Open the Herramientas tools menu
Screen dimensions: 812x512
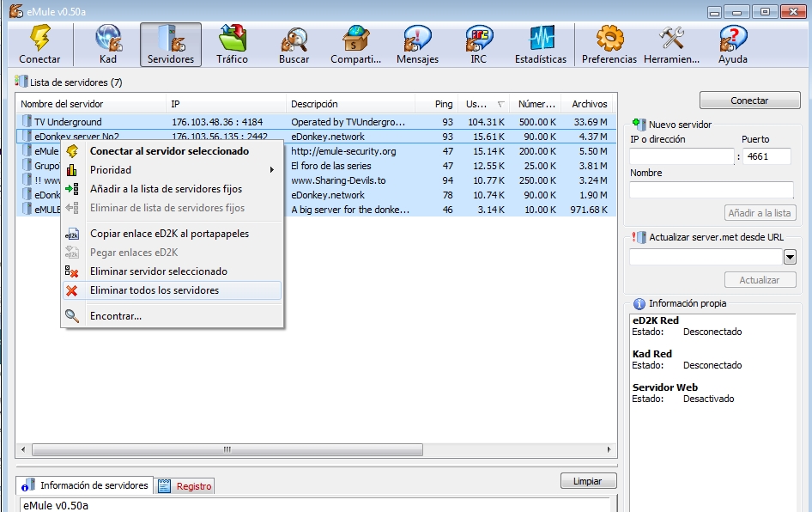coord(672,45)
